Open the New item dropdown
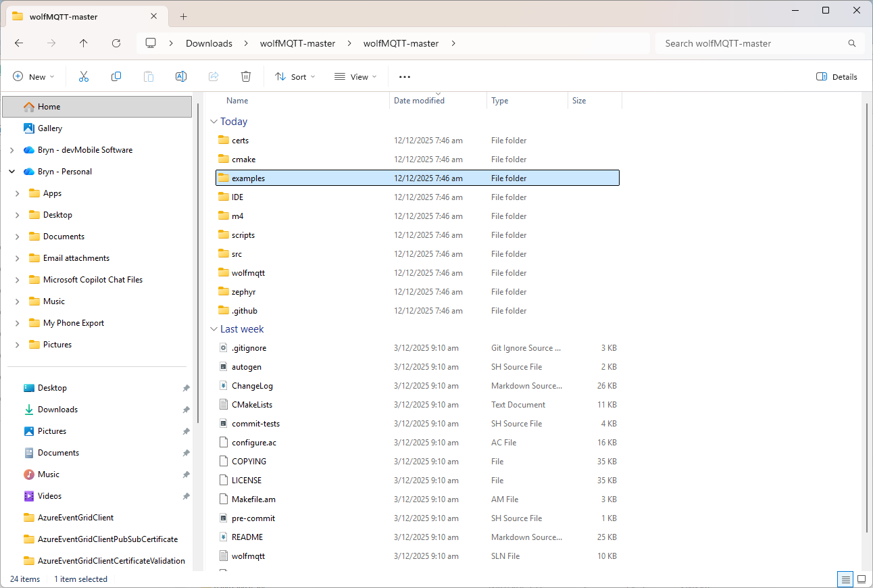Screen dimensions: 873x588 pos(34,77)
